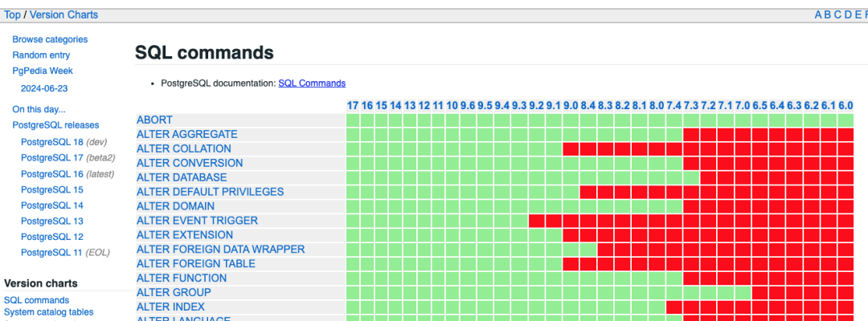The width and height of the screenshot is (868, 321).
Task: Jump to index letter E
Action: point(857,15)
